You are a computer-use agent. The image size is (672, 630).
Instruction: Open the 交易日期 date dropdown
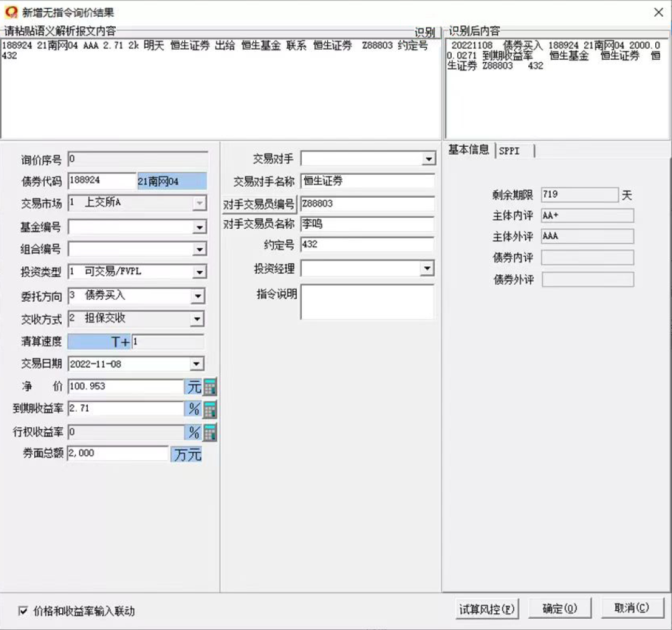201,364
